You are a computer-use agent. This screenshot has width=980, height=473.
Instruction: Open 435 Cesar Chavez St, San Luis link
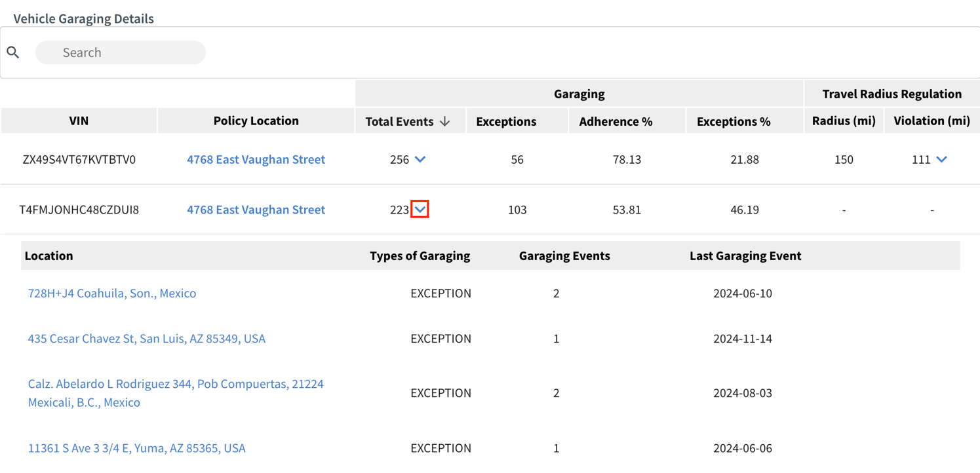click(x=147, y=339)
